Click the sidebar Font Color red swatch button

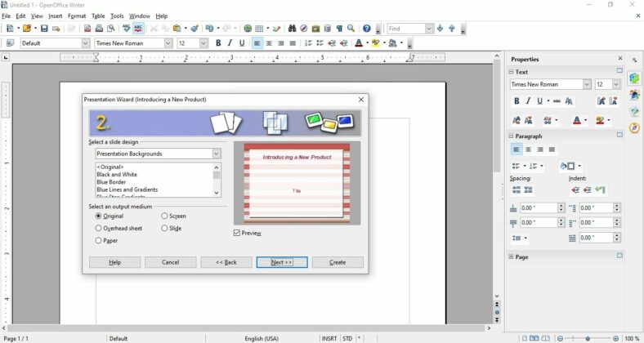click(577, 120)
